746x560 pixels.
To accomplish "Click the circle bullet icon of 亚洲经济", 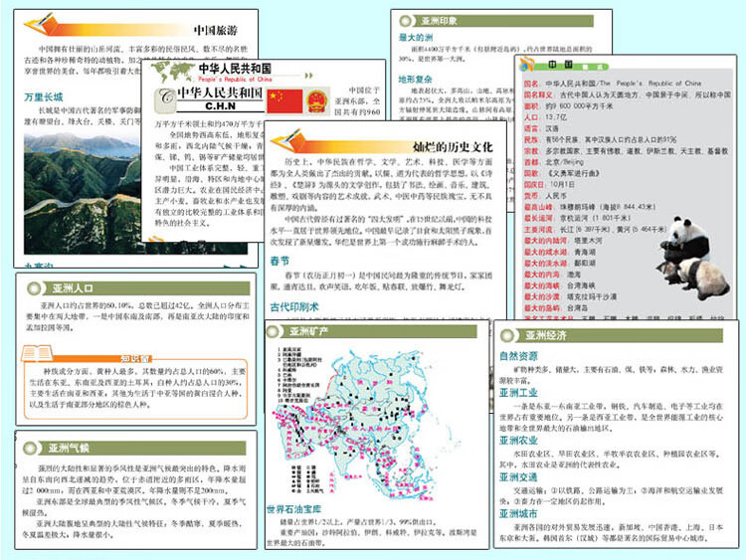I will click(507, 335).
